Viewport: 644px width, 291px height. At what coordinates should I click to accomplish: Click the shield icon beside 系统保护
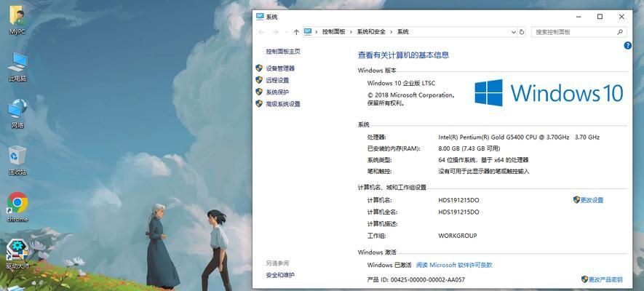tap(259, 92)
